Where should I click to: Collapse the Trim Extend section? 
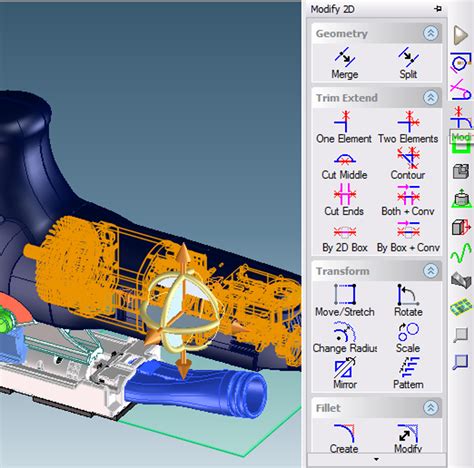431,98
